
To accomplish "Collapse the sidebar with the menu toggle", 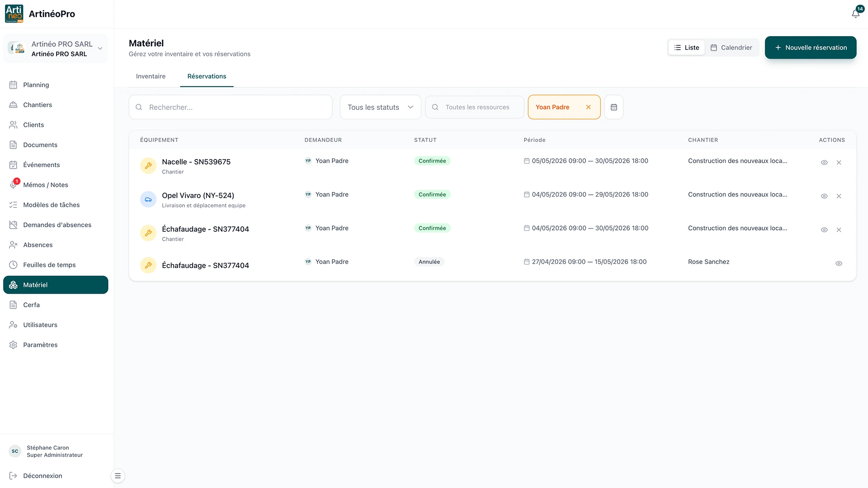I will pos(118,476).
